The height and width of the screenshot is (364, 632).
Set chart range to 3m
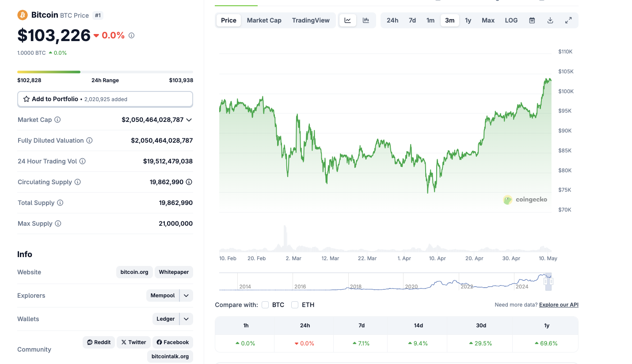(x=450, y=20)
